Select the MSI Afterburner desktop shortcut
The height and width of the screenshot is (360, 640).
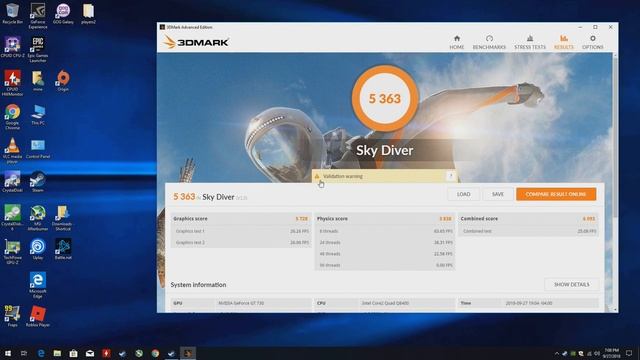click(38, 218)
